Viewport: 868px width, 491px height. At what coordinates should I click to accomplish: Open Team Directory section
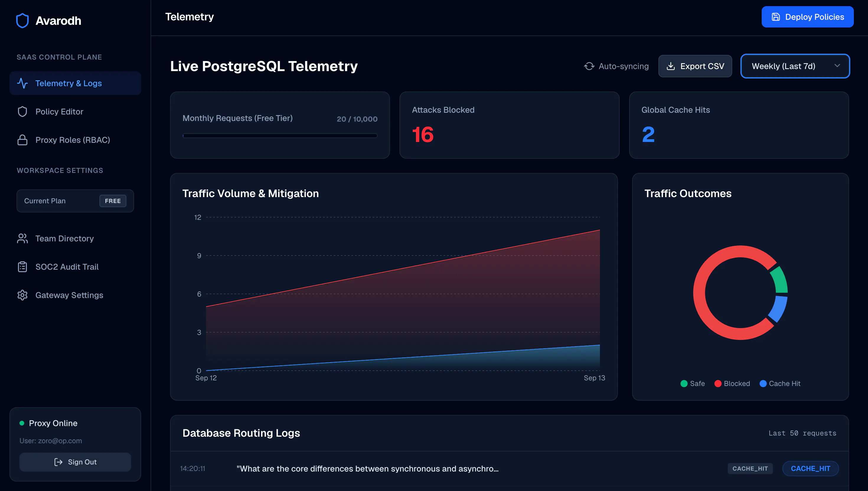pos(75,238)
